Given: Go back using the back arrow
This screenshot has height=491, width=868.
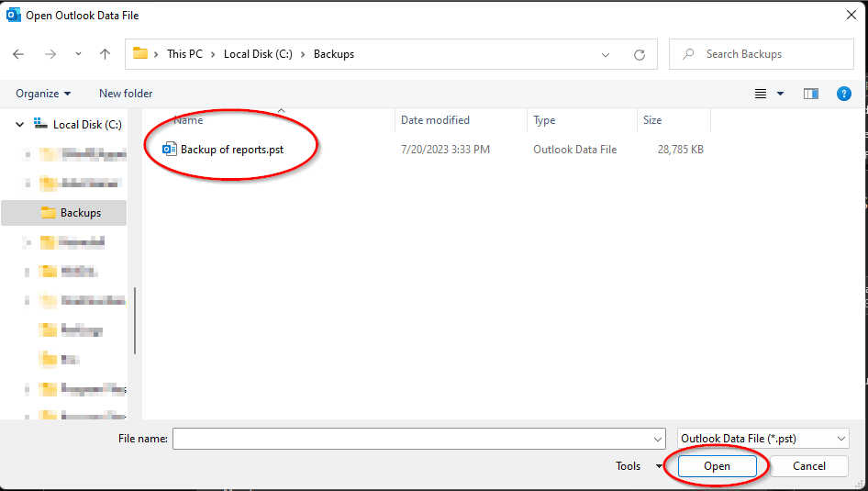Looking at the screenshot, I should (x=18, y=54).
